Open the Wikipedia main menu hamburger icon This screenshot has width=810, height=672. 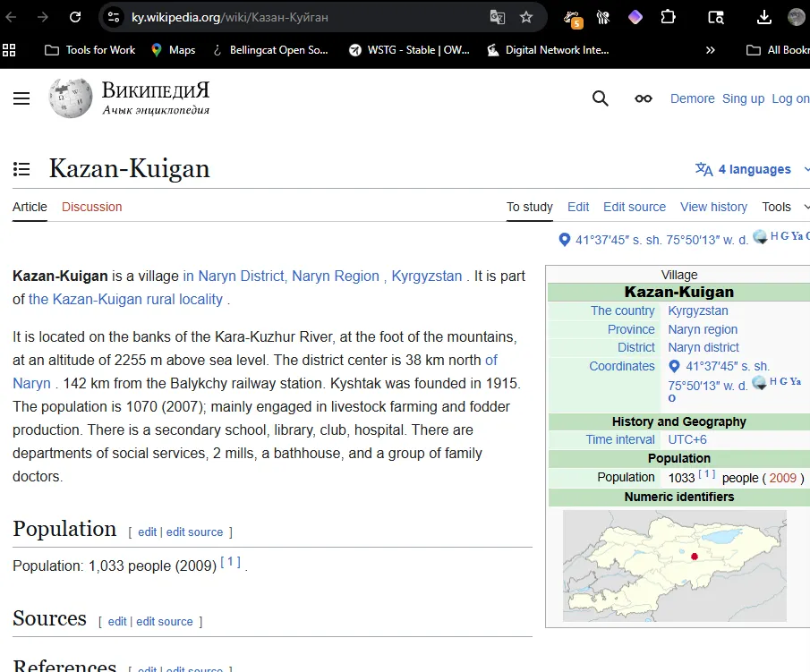(21, 98)
